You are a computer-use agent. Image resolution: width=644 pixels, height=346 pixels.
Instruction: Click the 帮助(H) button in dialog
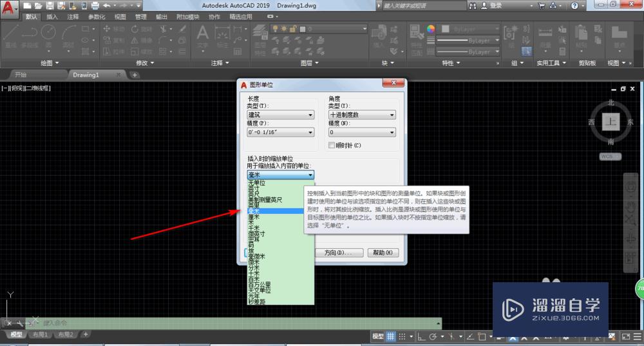coord(383,253)
